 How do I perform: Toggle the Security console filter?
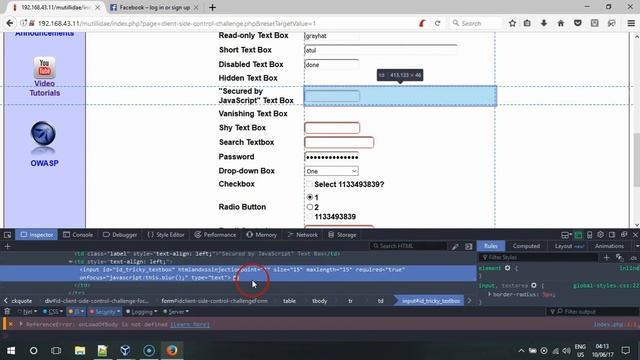coord(105,311)
